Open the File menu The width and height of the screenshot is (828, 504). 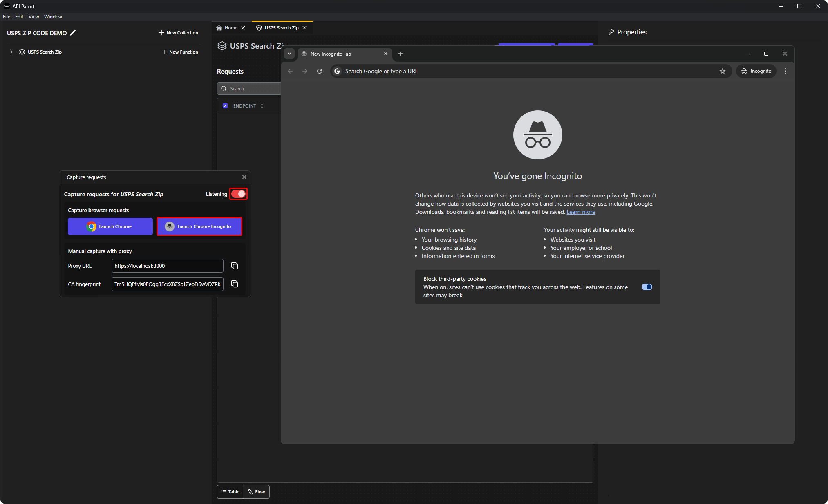[x=7, y=17]
